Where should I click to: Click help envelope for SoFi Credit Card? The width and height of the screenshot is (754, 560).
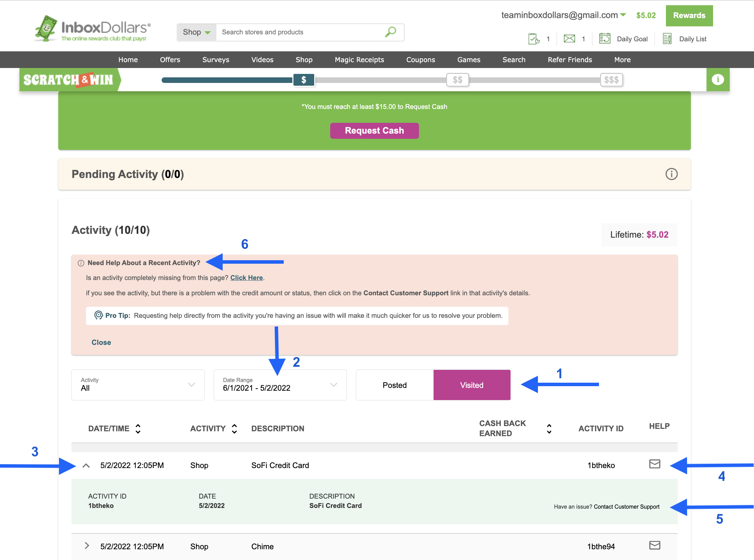click(654, 464)
